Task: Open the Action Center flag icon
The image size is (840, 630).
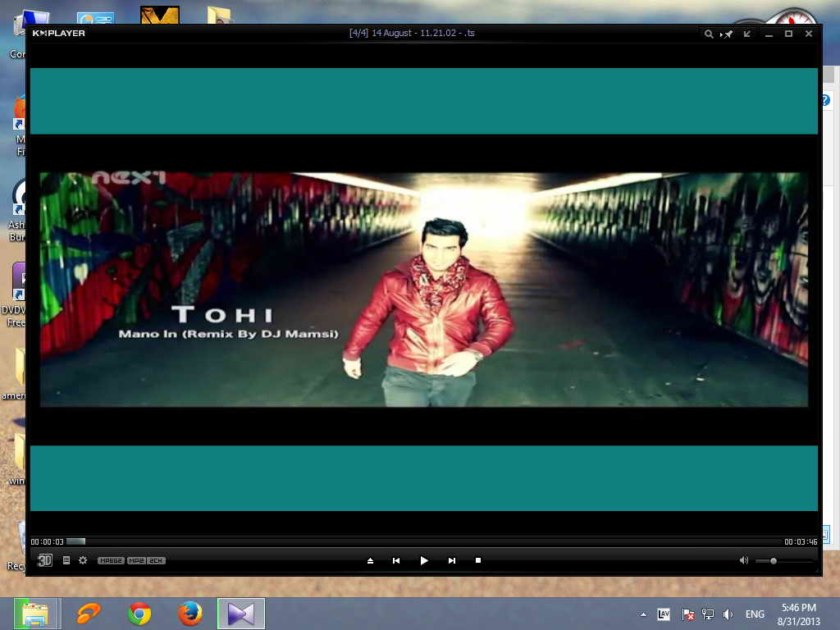Action: (x=688, y=614)
